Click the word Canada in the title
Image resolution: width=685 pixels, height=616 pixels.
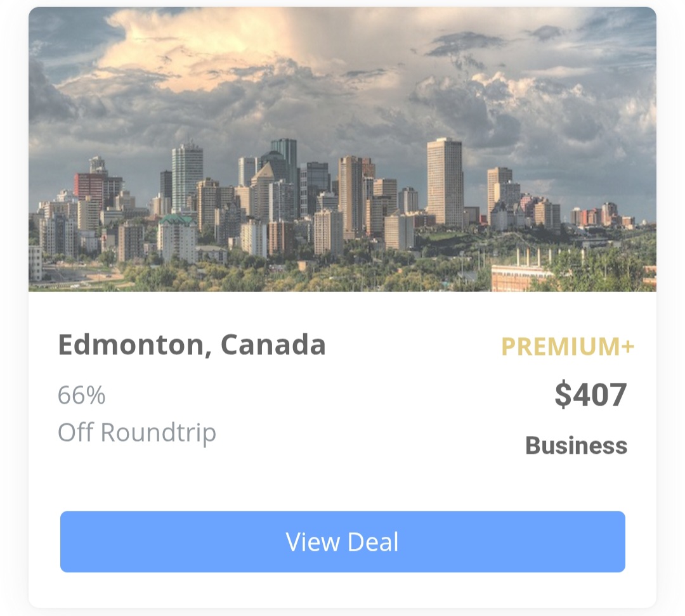pos(273,345)
